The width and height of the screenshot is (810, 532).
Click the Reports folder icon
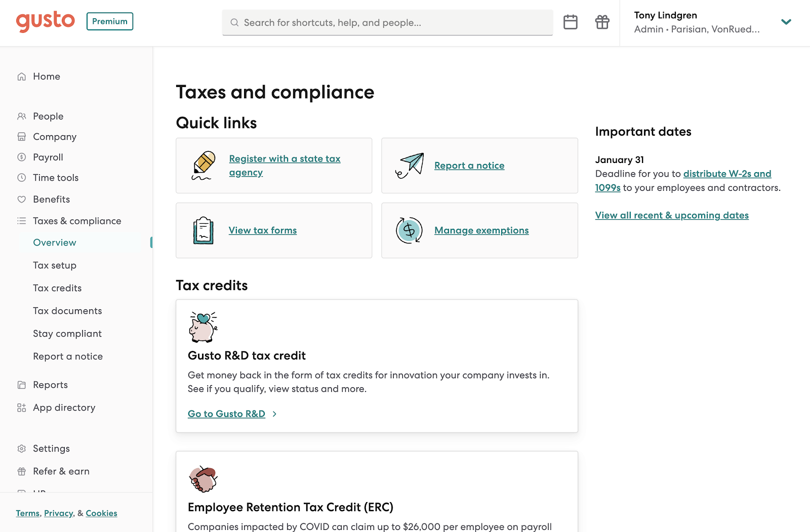pyautogui.click(x=22, y=385)
